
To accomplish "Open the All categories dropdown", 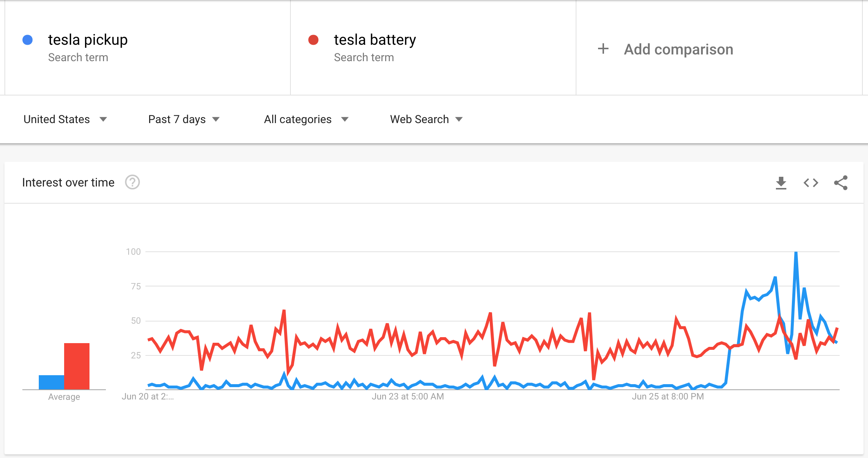I will tap(306, 119).
